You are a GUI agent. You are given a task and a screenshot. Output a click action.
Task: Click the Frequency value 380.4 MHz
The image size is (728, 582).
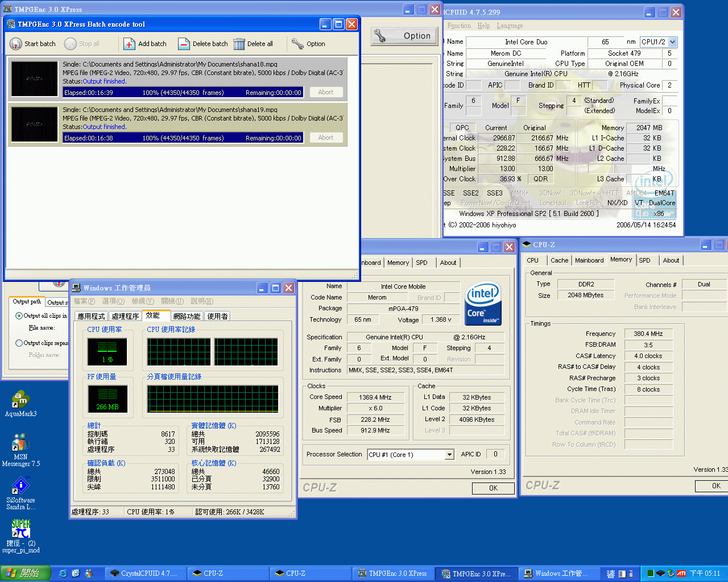click(x=648, y=334)
